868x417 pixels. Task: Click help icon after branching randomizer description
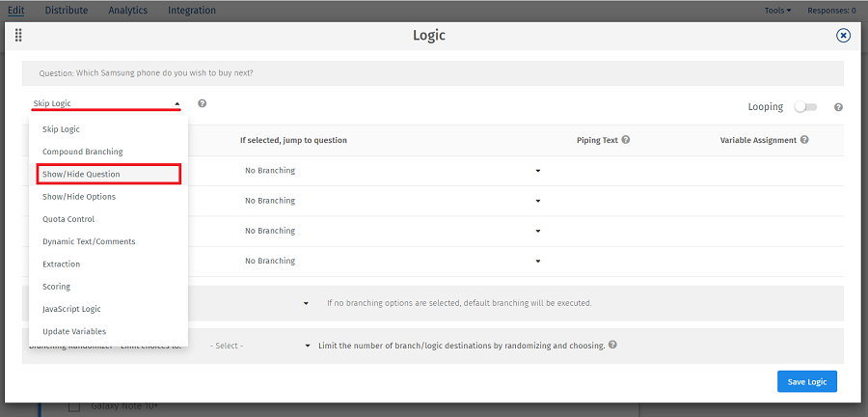613,345
